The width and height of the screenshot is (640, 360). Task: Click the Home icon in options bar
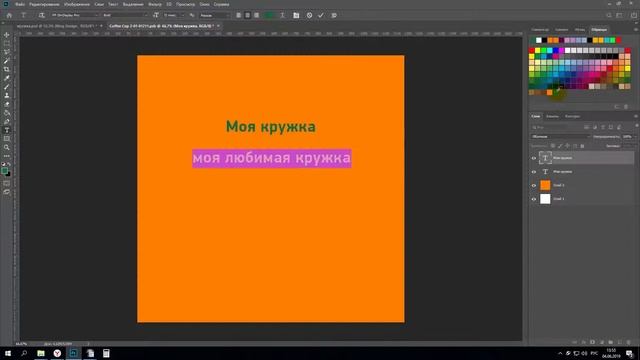(9, 15)
